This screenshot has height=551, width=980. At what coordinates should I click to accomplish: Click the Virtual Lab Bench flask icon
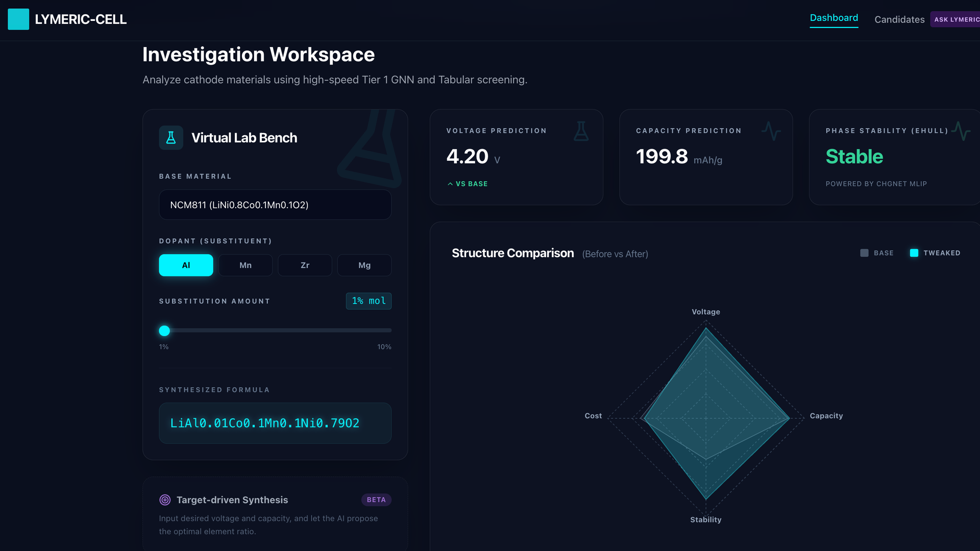coord(171,138)
